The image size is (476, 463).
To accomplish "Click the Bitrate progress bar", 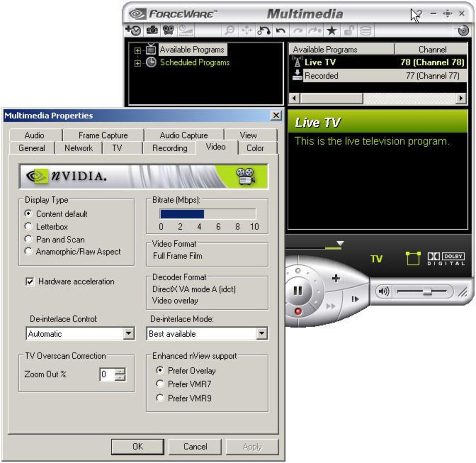I will (x=208, y=214).
